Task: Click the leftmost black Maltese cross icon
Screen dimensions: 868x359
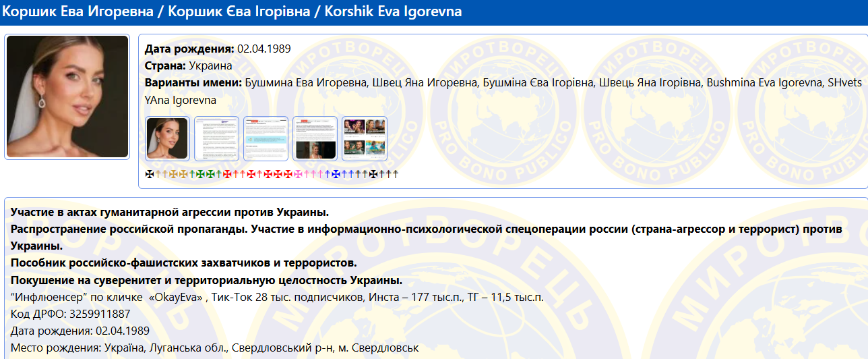Action: pyautogui.click(x=150, y=174)
